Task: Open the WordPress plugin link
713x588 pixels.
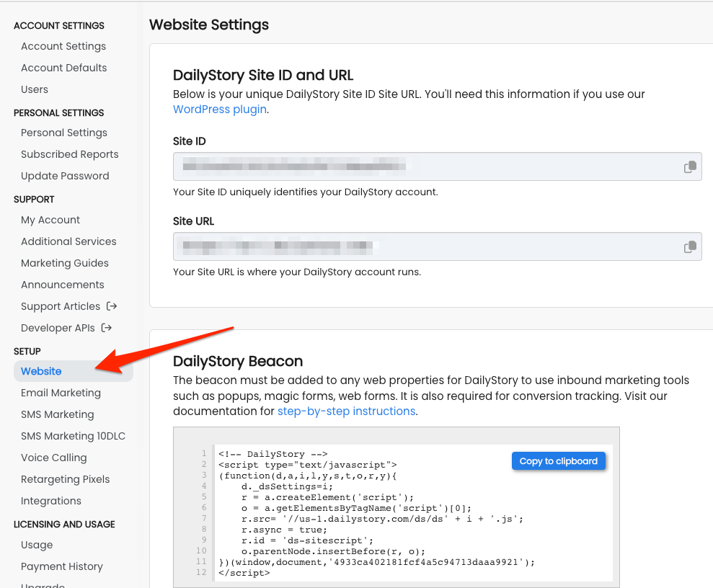Action: (220, 110)
